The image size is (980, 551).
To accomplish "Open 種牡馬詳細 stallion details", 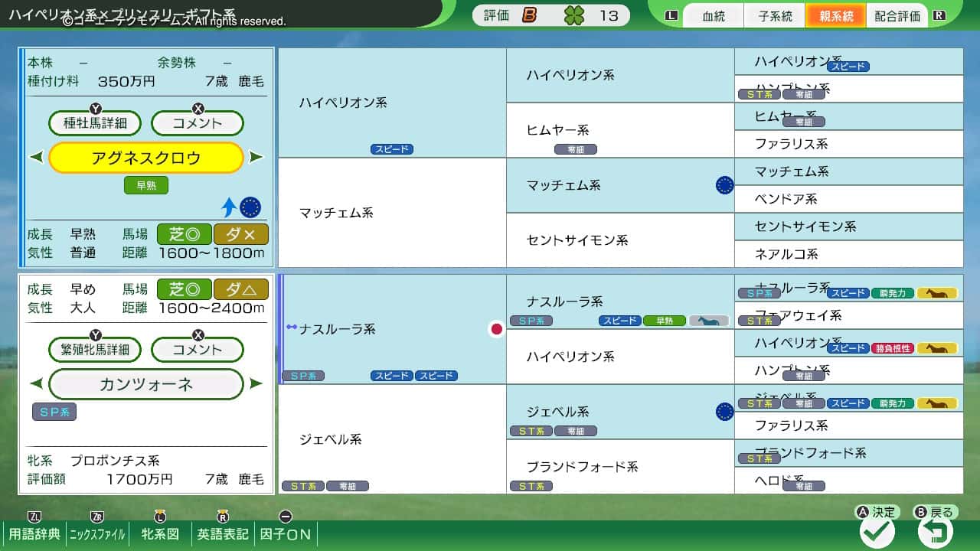I will tap(93, 122).
